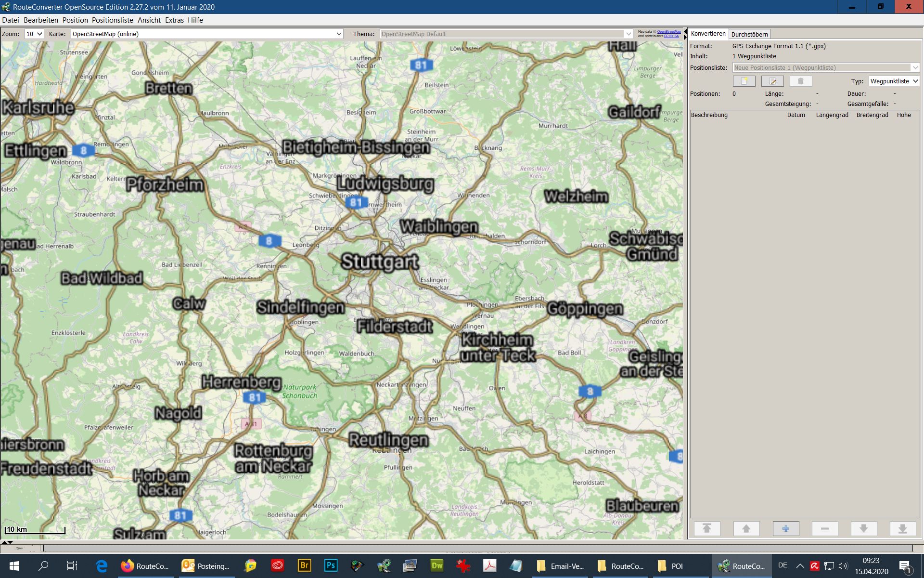Expand the Karte map source dropdown
The height and width of the screenshot is (578, 924).
click(339, 34)
